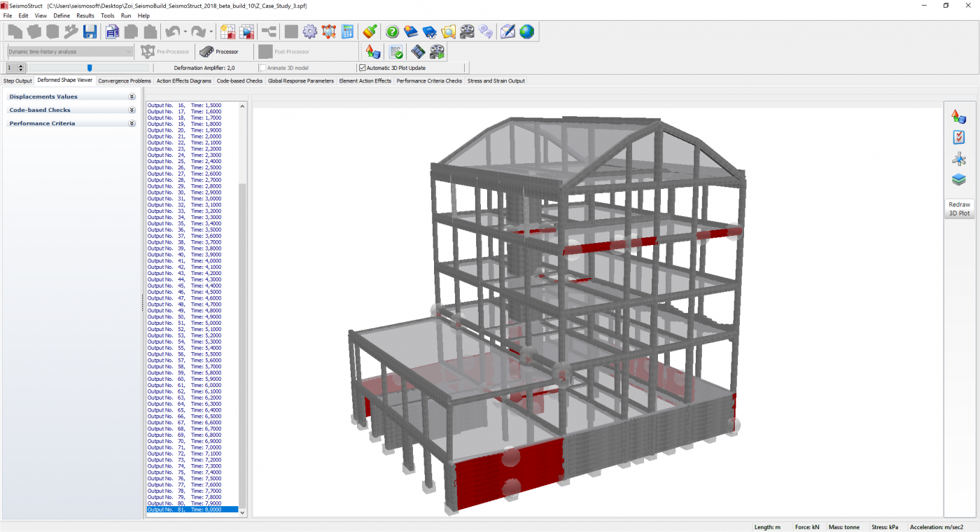Viewport: 980px width, 532px height.
Task: Expand the Code-based Checks panel section
Action: click(x=132, y=110)
